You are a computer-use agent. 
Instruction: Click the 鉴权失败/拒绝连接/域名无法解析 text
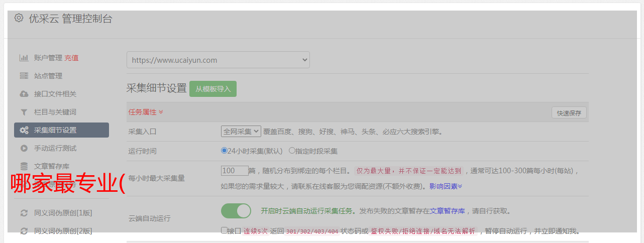[423, 231]
